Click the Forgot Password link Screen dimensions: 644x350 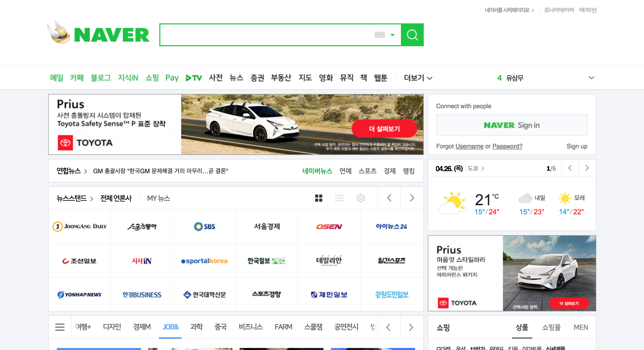507,146
